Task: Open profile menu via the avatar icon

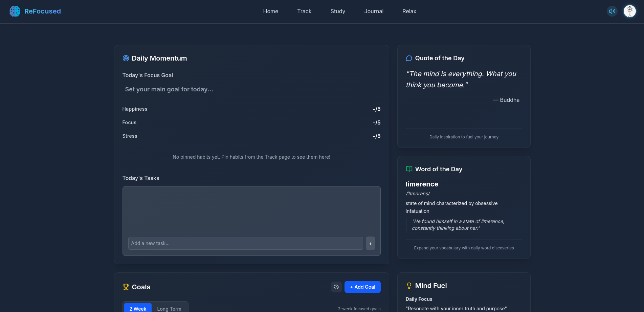Action: (629, 11)
